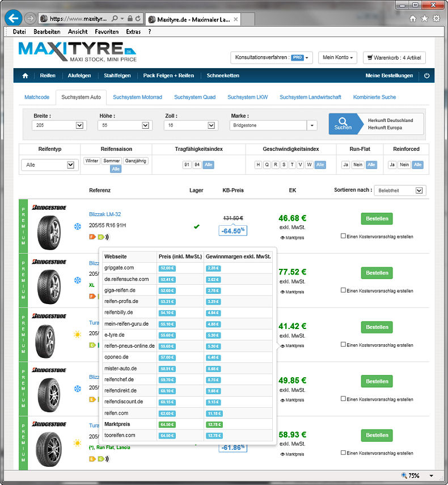Open browser favorites star icon

(425, 19)
